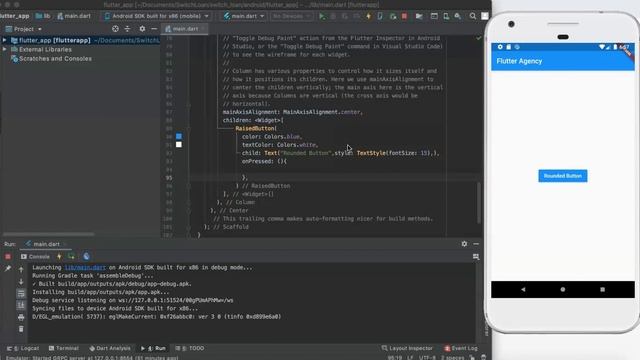This screenshot has width=640, height=360.
Task: Expand flutter_app project tree node
Action: [x=4, y=40]
